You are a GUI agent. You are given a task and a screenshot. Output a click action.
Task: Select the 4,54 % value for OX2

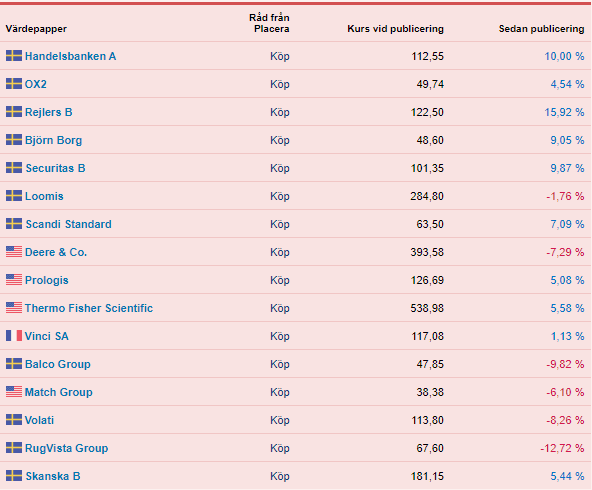click(x=567, y=84)
